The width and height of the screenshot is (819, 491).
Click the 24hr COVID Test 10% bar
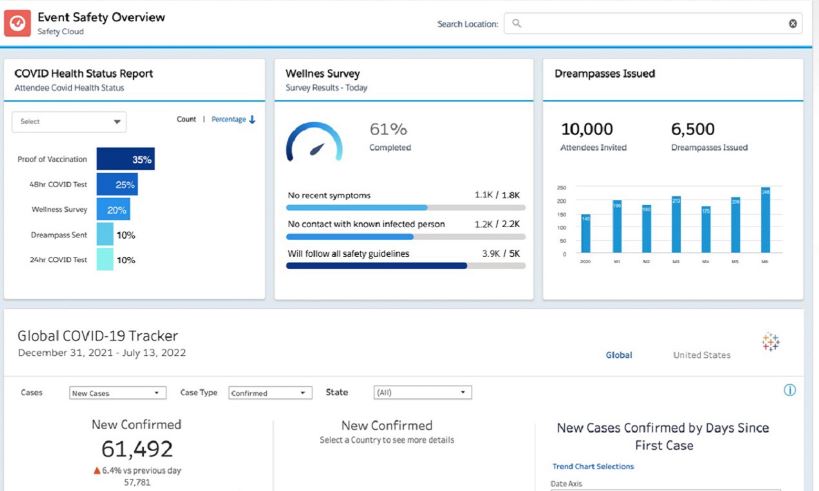click(105, 260)
